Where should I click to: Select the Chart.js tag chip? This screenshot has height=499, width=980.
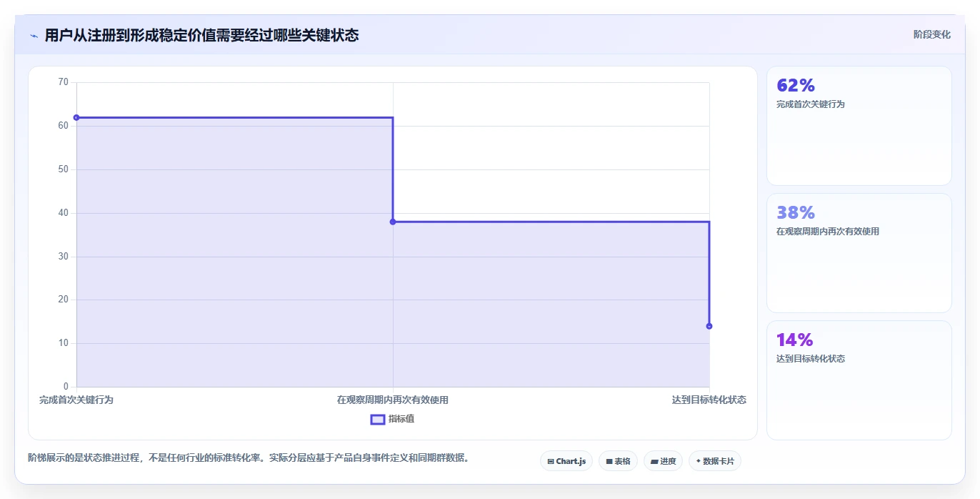(566, 461)
